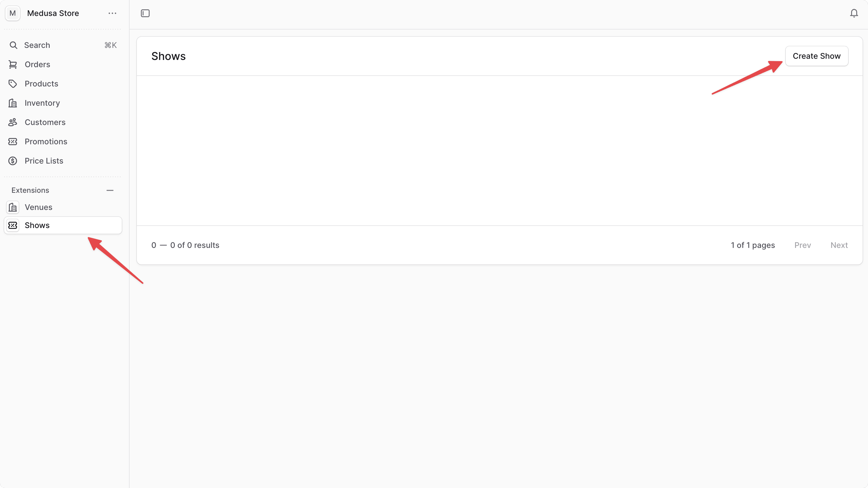Click the Shows ticket icon in Extensions
Viewport: 868px width, 488px height.
pos(13,225)
